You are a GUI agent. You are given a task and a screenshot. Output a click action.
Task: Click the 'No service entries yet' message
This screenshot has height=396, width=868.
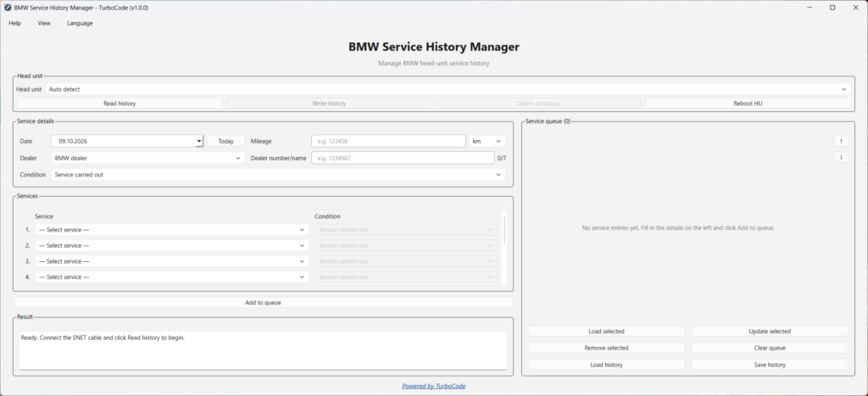pos(678,227)
